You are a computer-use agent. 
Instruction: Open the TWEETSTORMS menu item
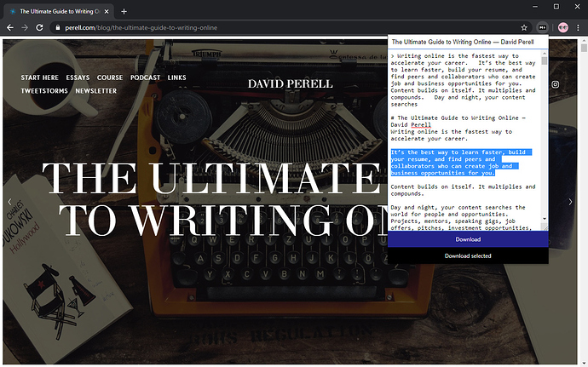coord(44,91)
